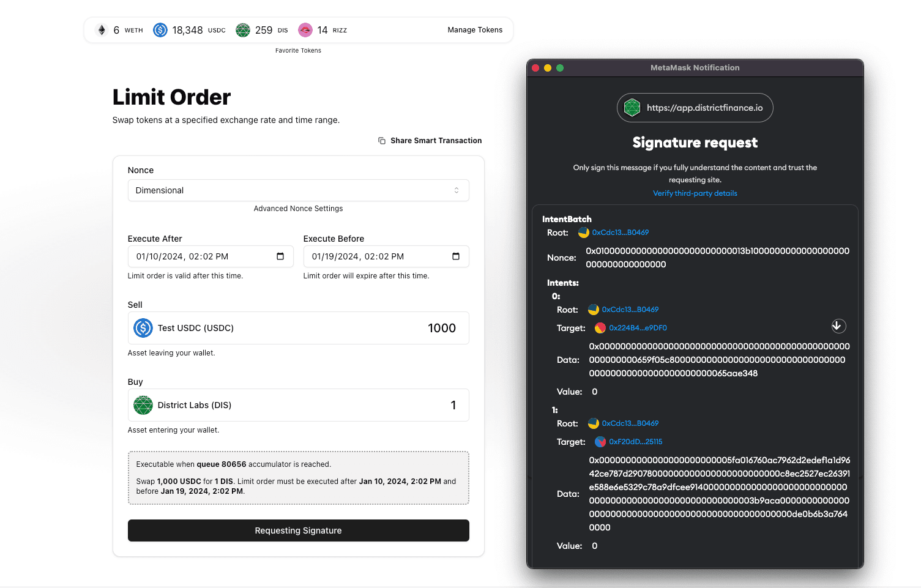This screenshot has width=921, height=588.
Task: Click the Execute After date field
Action: (x=211, y=256)
